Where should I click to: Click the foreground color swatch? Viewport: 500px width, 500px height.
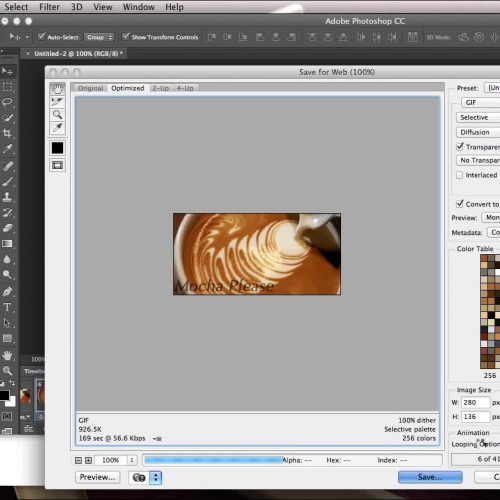click(x=4, y=395)
